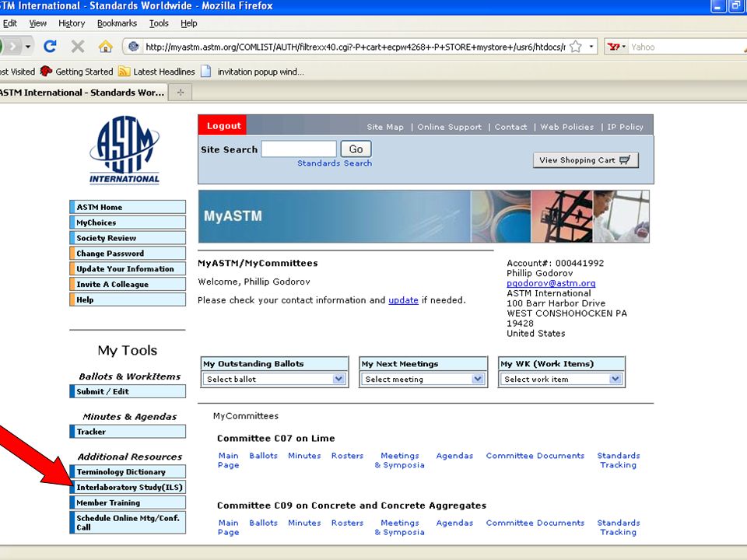Image resolution: width=747 pixels, height=560 pixels.
Task: Open MyChoices sidebar button
Action: click(128, 222)
